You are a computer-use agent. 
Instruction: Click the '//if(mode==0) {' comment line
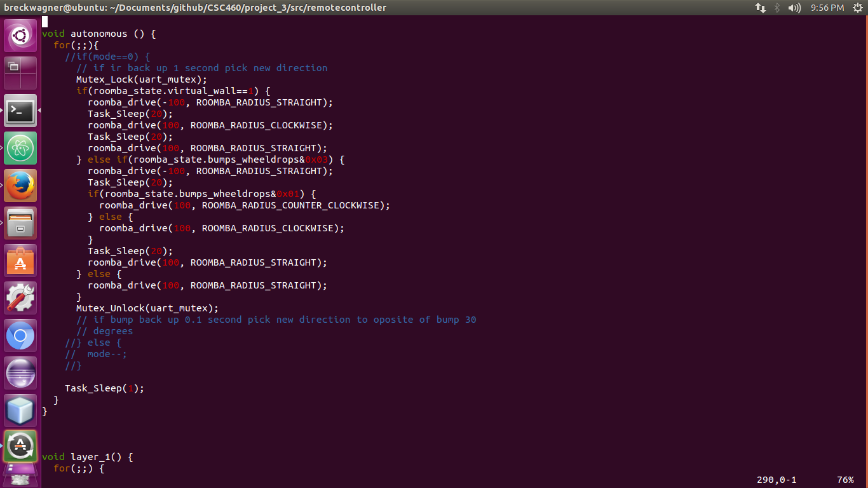[x=107, y=57]
